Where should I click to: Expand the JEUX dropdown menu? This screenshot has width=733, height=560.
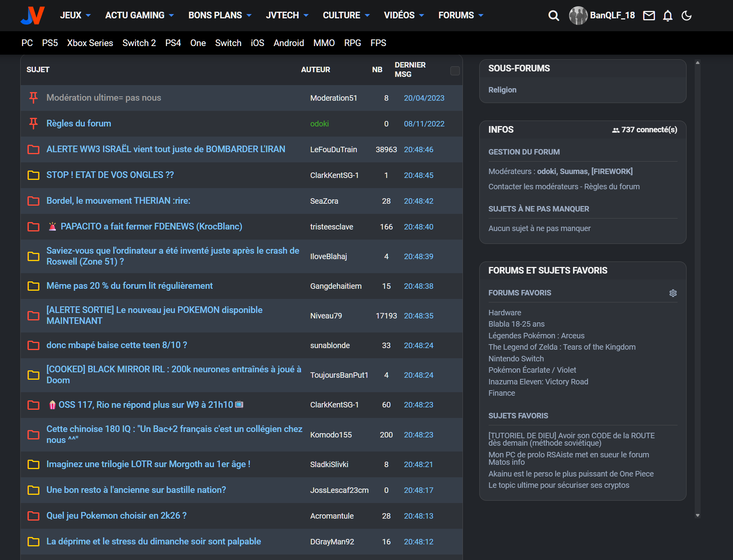75,15
